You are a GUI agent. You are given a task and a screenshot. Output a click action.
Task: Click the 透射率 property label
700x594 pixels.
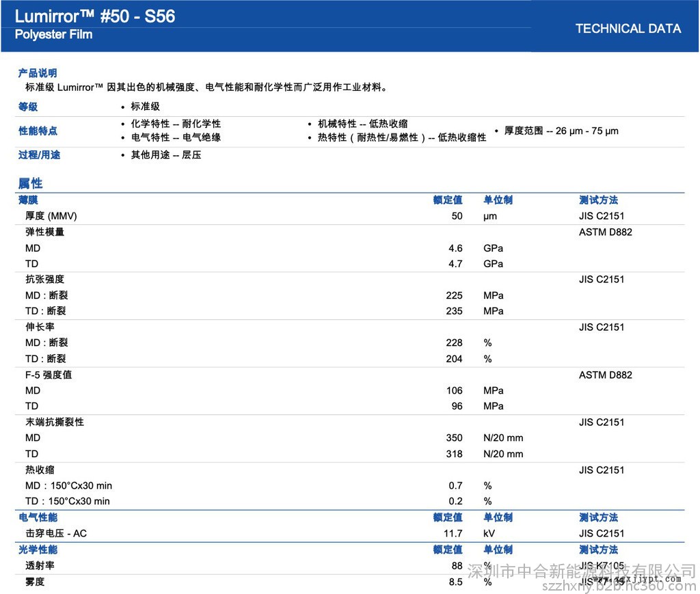tap(40, 565)
